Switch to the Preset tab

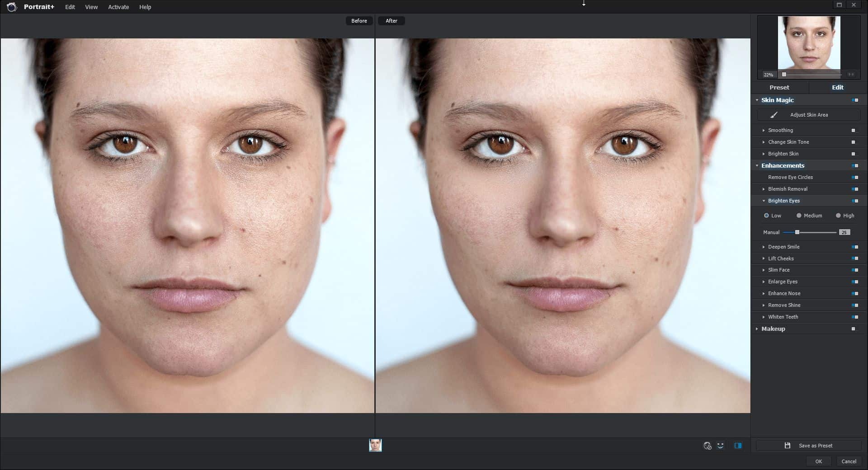pos(779,87)
